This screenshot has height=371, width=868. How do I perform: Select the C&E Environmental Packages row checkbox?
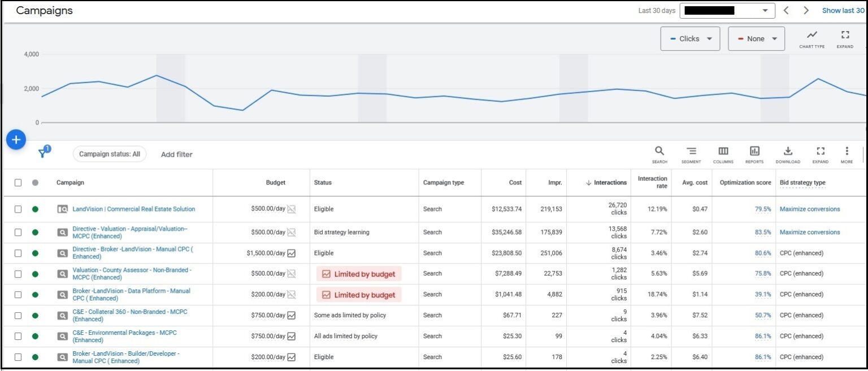18,336
